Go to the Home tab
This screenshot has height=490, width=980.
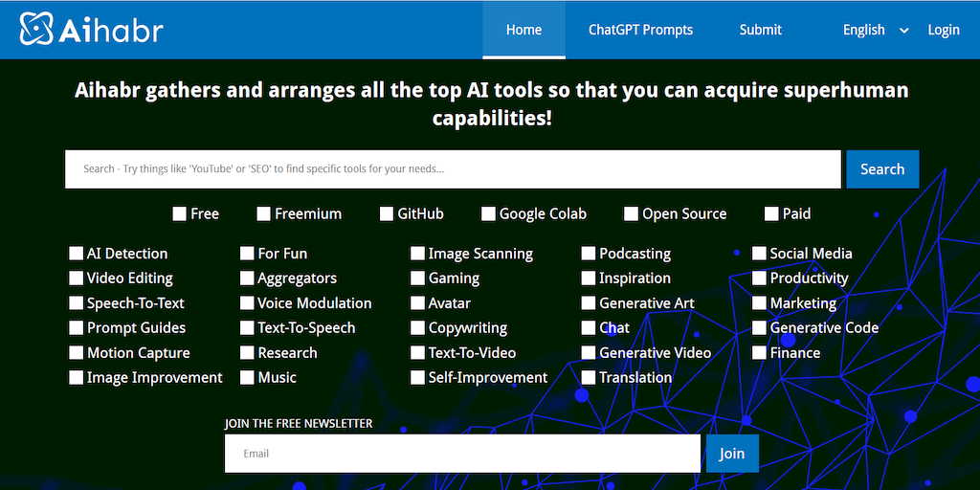click(523, 30)
